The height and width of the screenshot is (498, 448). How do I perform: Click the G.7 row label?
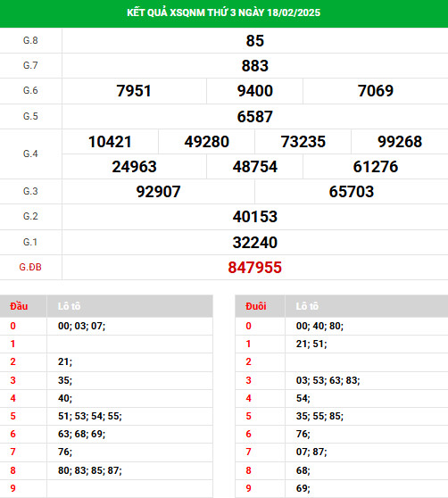pyautogui.click(x=30, y=65)
